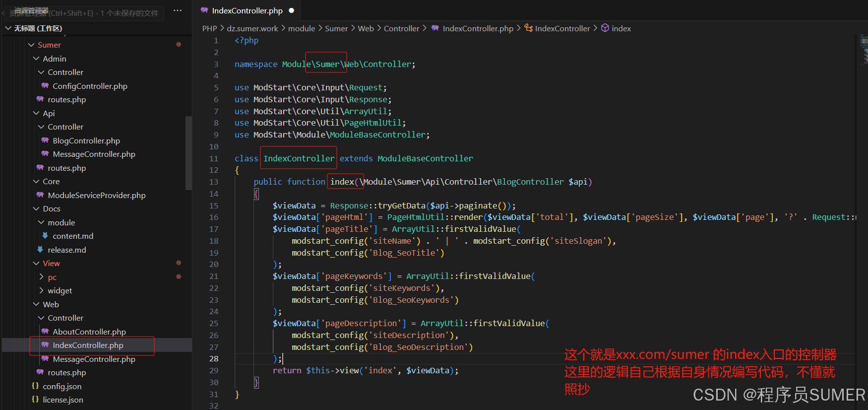Click the PHP icon of ConfigController.php
Viewport: 868px width, 410px height.
point(45,86)
